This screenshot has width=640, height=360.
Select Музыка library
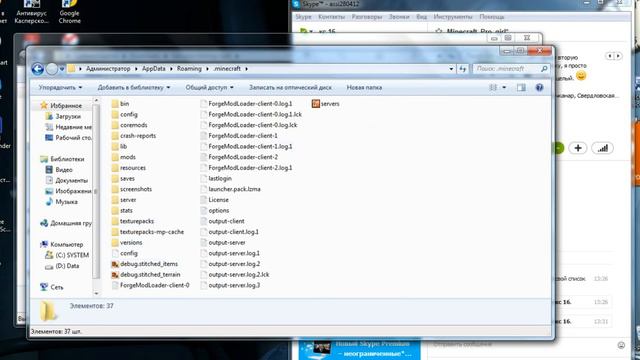[x=62, y=202]
